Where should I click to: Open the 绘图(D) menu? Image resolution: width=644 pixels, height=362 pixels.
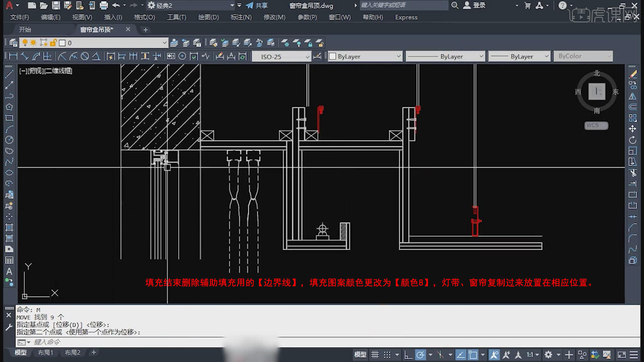click(x=208, y=17)
